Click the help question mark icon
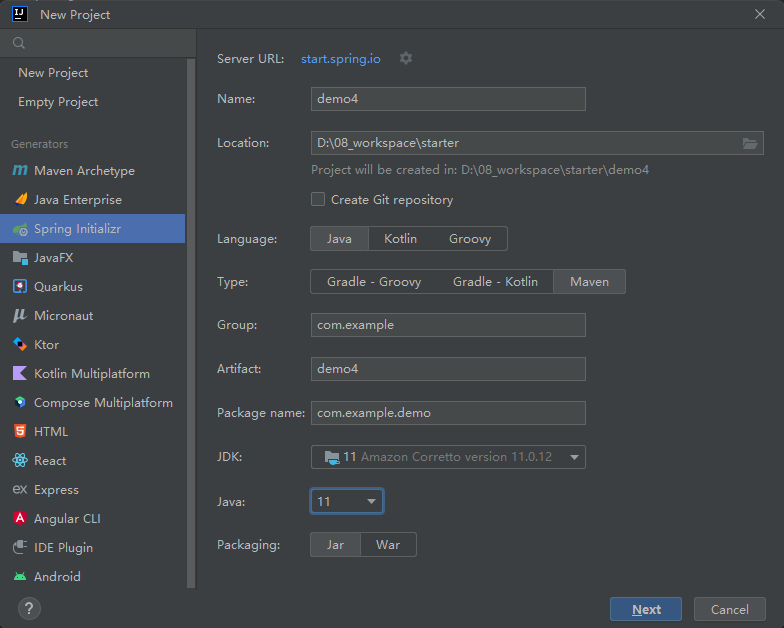784x628 pixels. [x=30, y=609]
